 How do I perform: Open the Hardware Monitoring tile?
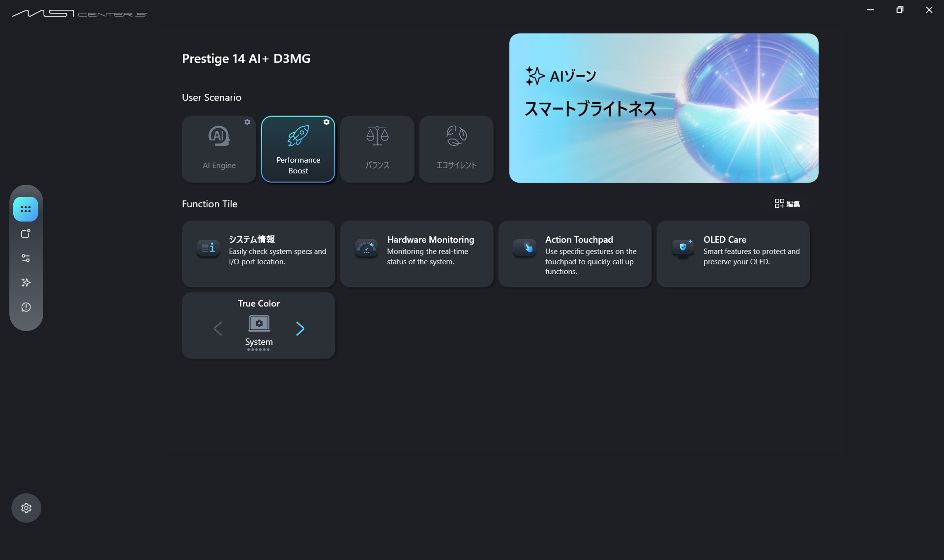(417, 254)
